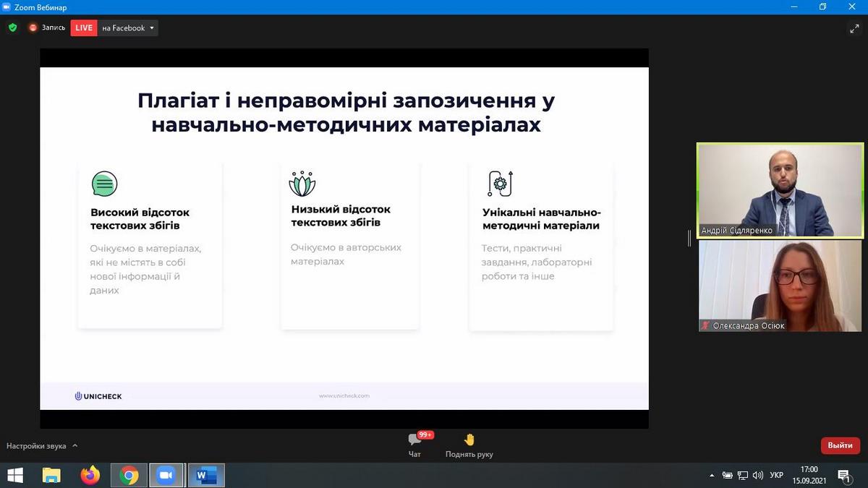Screen dimensions: 868x488
Task: Open Microsoft Word from the taskbar
Action: [x=206, y=475]
